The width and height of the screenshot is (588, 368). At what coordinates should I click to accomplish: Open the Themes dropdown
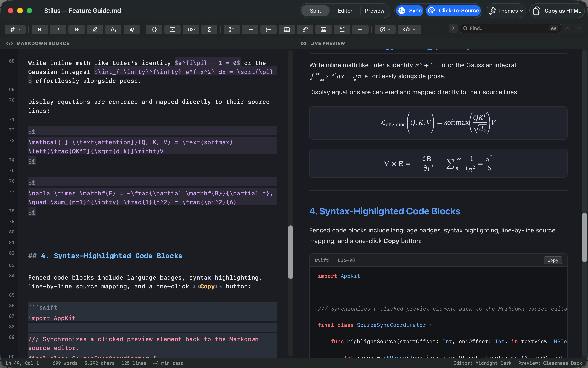(506, 11)
